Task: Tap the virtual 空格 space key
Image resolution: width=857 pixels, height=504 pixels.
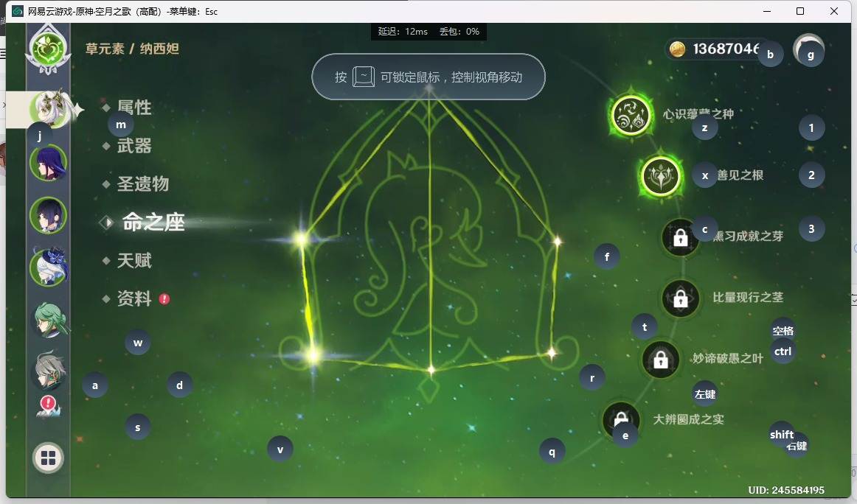Action: pos(783,330)
